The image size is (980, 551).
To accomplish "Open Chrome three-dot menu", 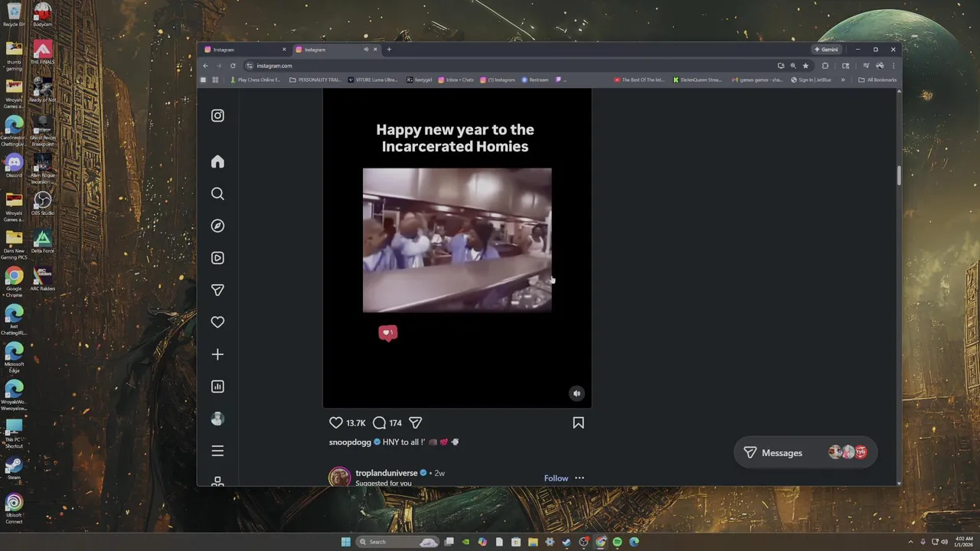I will [893, 66].
